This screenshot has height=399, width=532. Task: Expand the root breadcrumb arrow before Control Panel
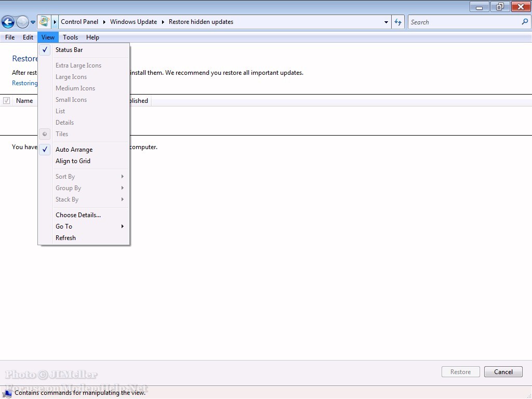pos(55,22)
